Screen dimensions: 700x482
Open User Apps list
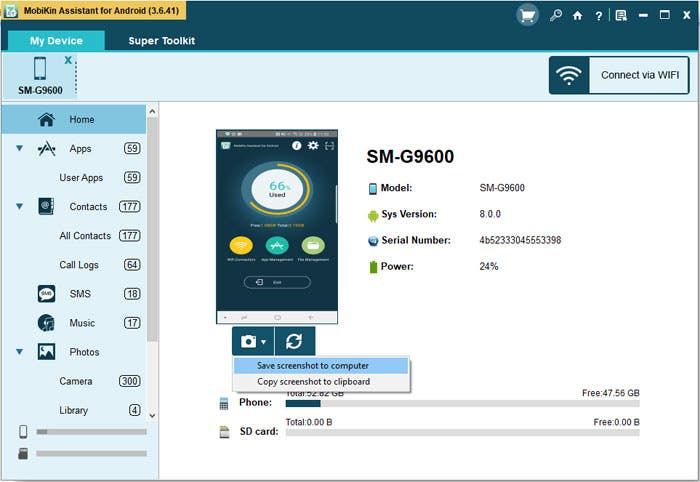pos(81,178)
